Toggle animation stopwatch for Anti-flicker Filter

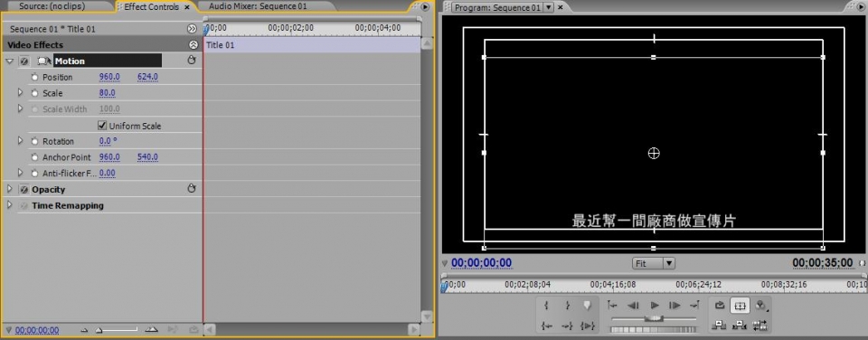[x=35, y=174]
